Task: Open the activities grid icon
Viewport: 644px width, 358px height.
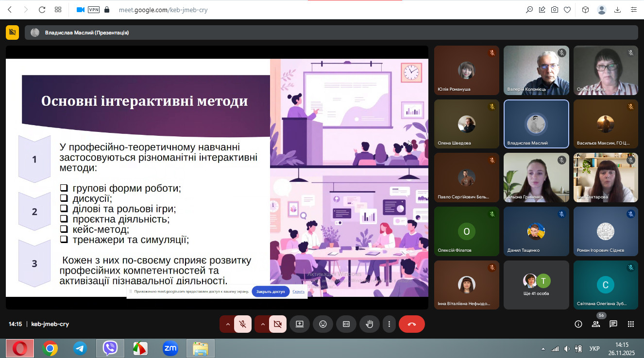Action: (x=631, y=324)
